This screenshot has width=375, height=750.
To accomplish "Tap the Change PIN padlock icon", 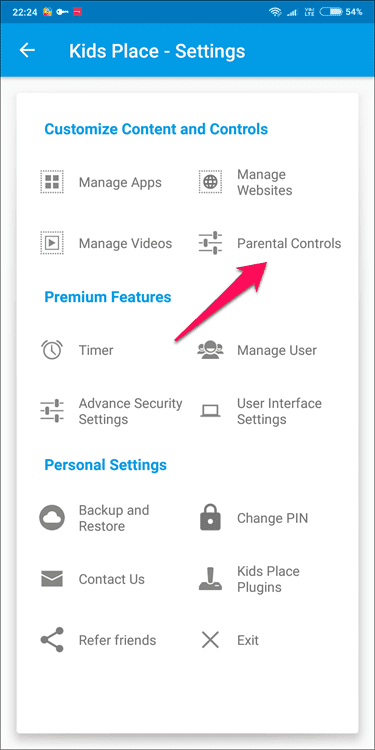I will (x=210, y=518).
